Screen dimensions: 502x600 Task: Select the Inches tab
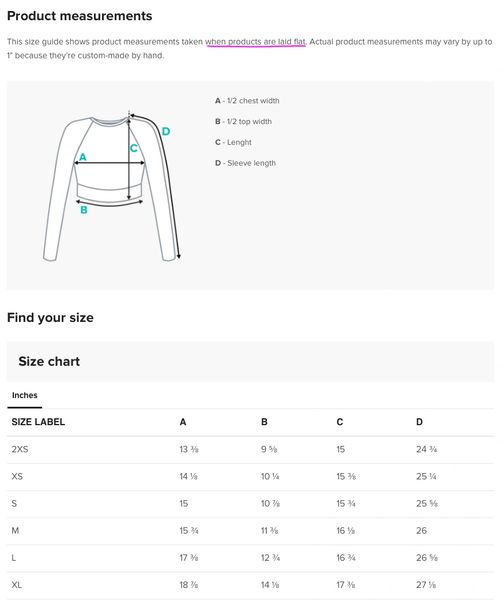(x=24, y=395)
